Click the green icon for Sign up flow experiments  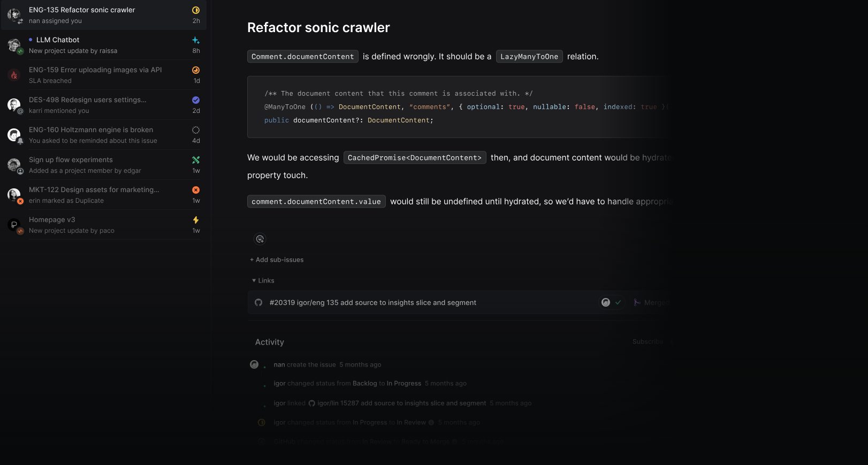click(196, 160)
